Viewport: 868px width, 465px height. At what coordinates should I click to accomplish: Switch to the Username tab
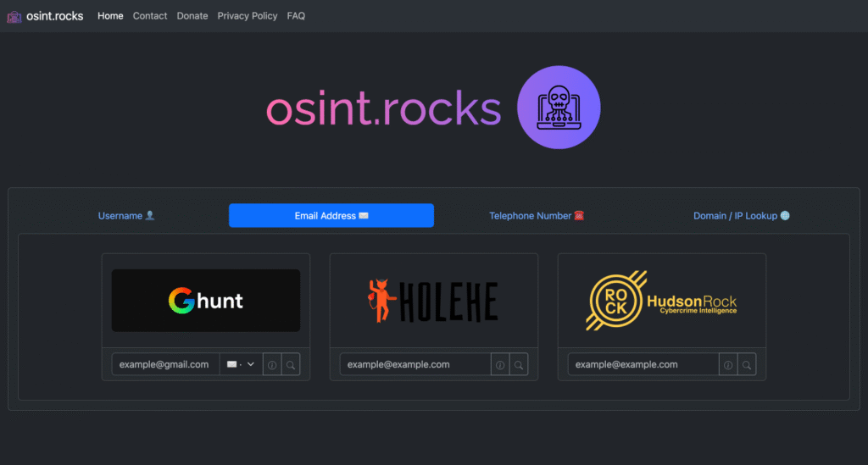coord(126,216)
